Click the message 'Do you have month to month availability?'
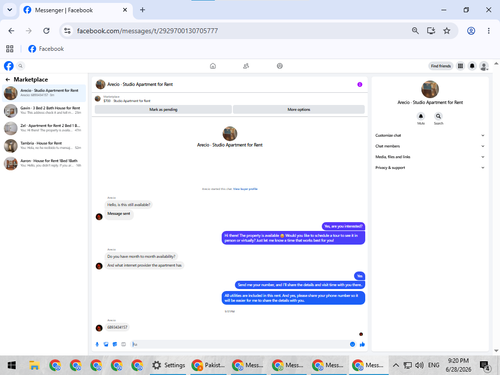The width and height of the screenshot is (500, 375). tap(141, 256)
